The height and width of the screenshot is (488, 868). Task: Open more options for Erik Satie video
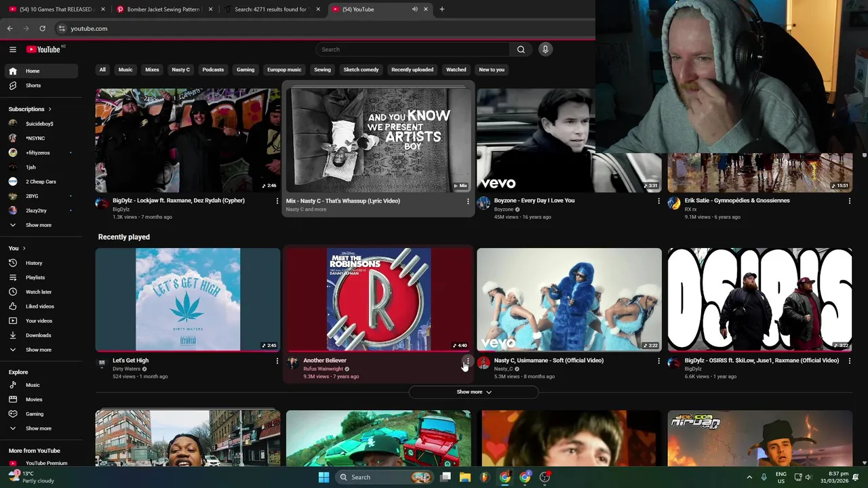click(849, 201)
